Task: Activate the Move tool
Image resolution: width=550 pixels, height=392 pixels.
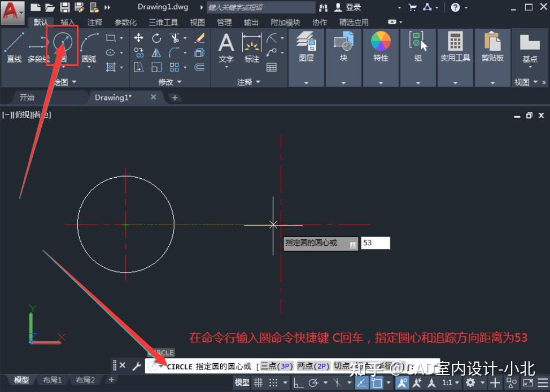Action: tap(138, 38)
